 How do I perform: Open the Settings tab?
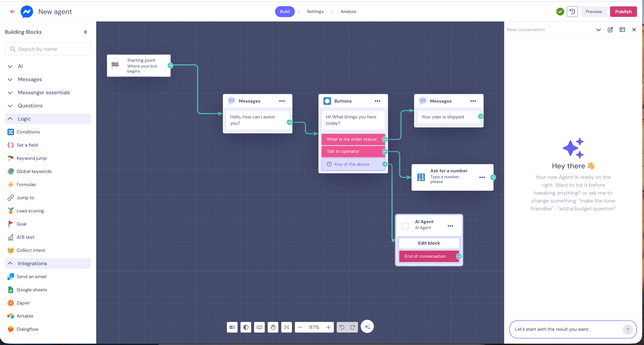(315, 11)
